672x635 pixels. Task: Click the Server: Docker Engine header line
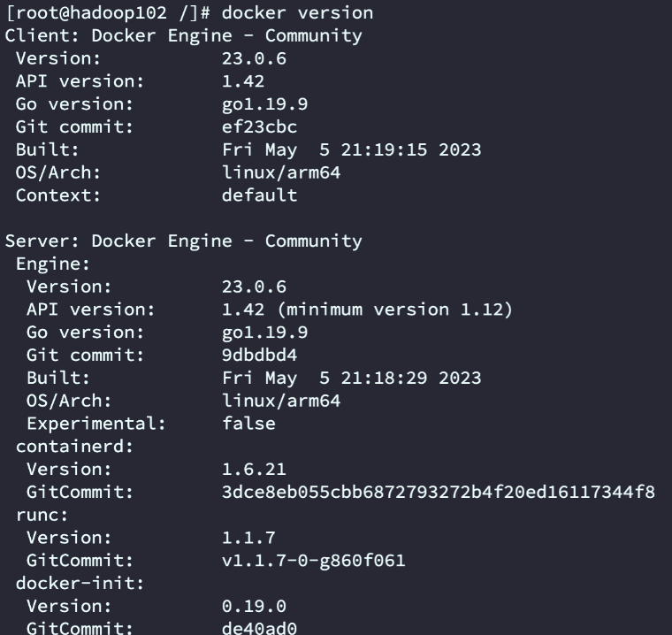point(183,241)
